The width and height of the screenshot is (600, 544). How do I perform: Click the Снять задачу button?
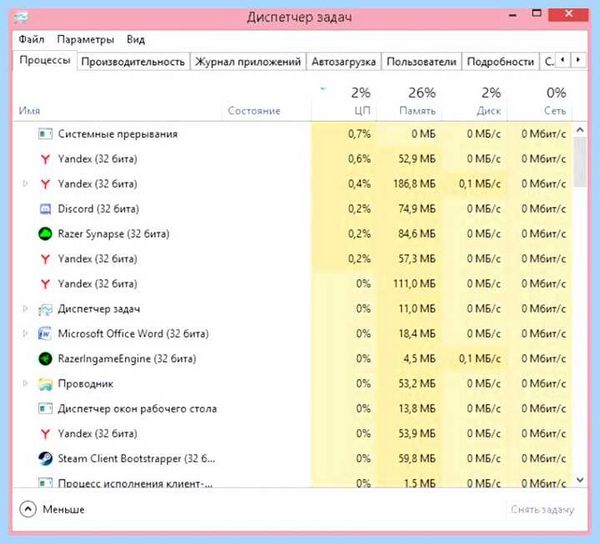[x=543, y=510]
